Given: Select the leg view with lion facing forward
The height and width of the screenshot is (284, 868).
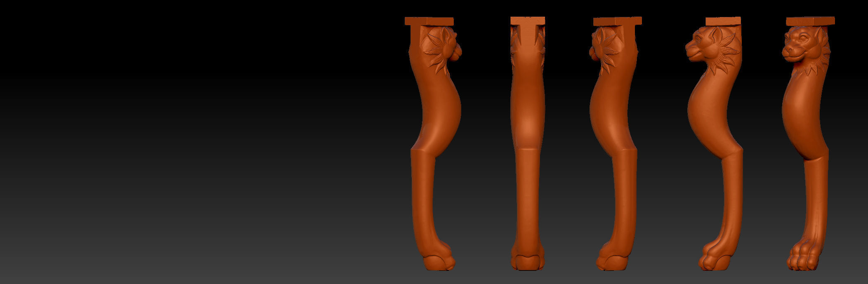Looking at the screenshot, I should (x=808, y=143).
